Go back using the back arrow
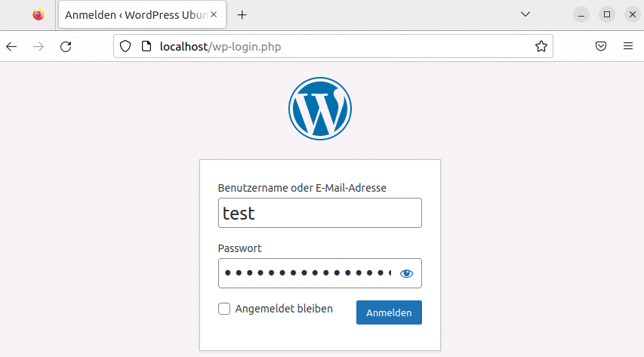 (x=11, y=47)
